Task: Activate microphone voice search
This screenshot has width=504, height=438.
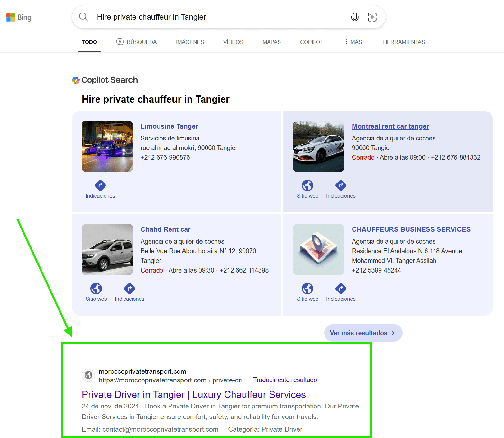Action: [354, 17]
